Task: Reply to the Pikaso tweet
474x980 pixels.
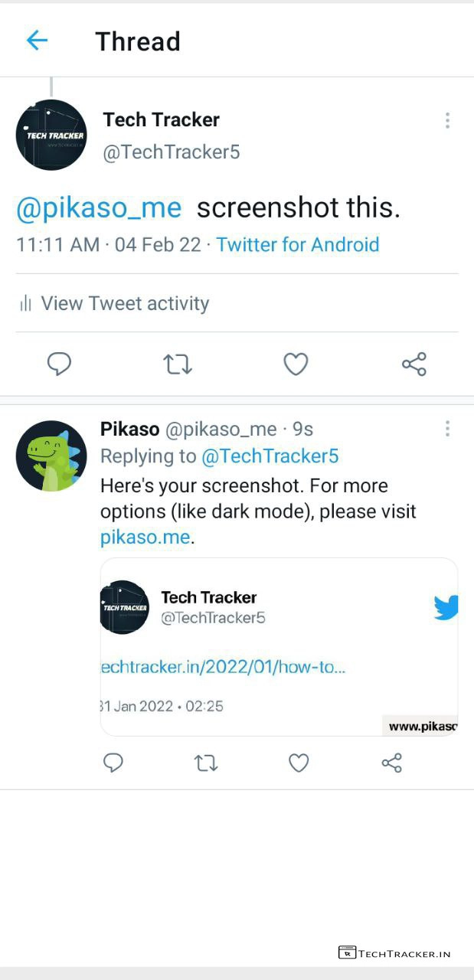Action: pos(113,763)
